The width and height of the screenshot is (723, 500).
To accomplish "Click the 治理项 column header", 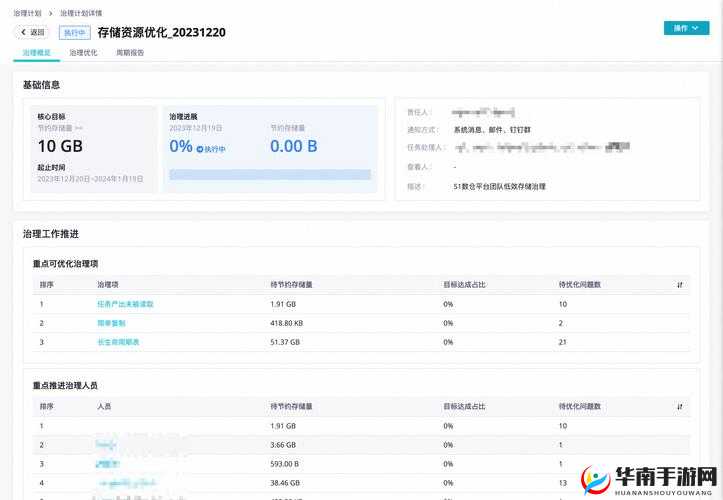I will pos(108,285).
